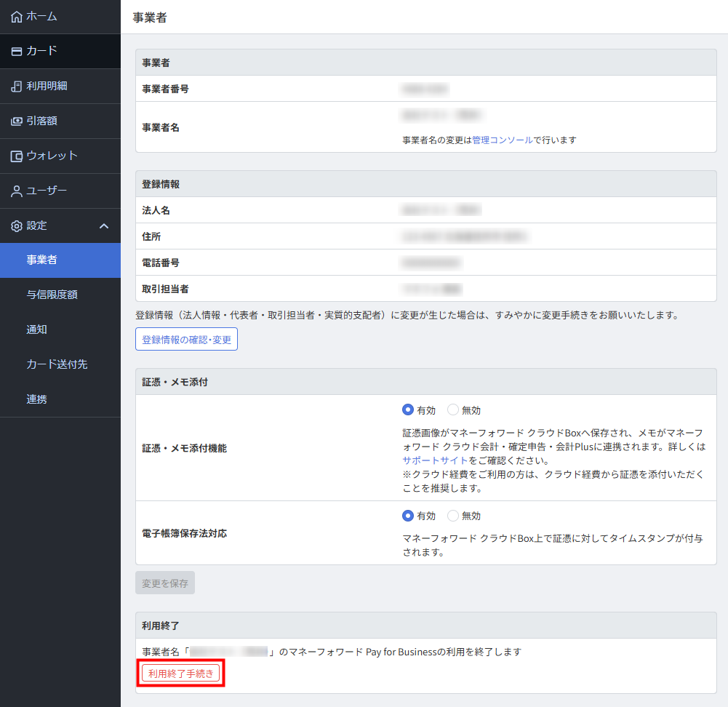This screenshot has width=728, height=707.
Task: Click the Home house icon in sidebar
Action: pyautogui.click(x=17, y=16)
